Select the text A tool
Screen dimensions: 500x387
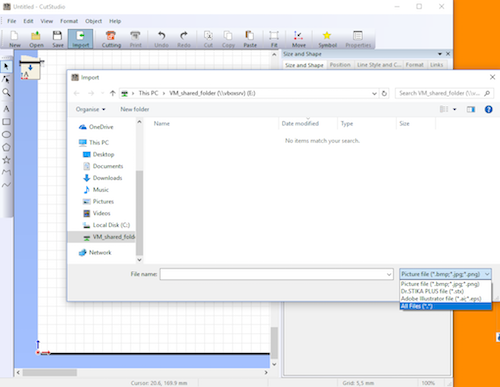[6, 109]
